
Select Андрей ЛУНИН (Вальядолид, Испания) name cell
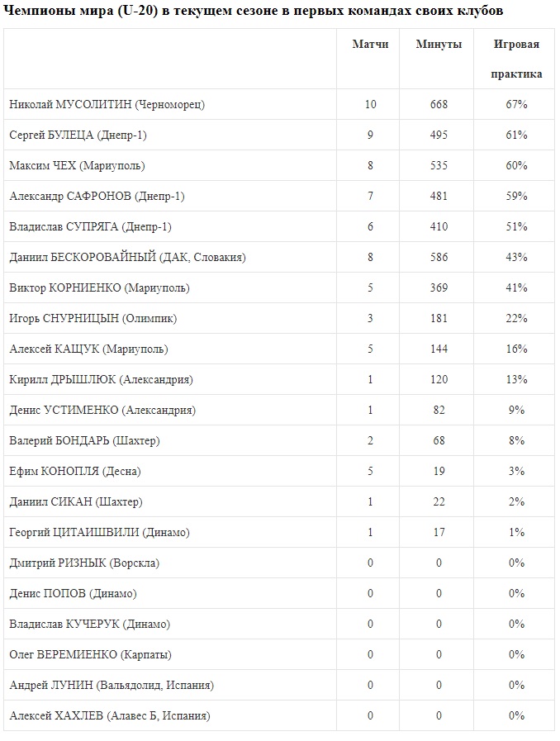(112, 685)
